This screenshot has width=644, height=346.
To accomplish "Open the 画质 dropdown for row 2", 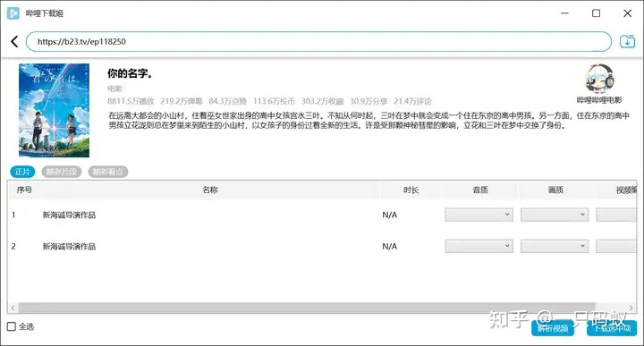I will click(555, 246).
